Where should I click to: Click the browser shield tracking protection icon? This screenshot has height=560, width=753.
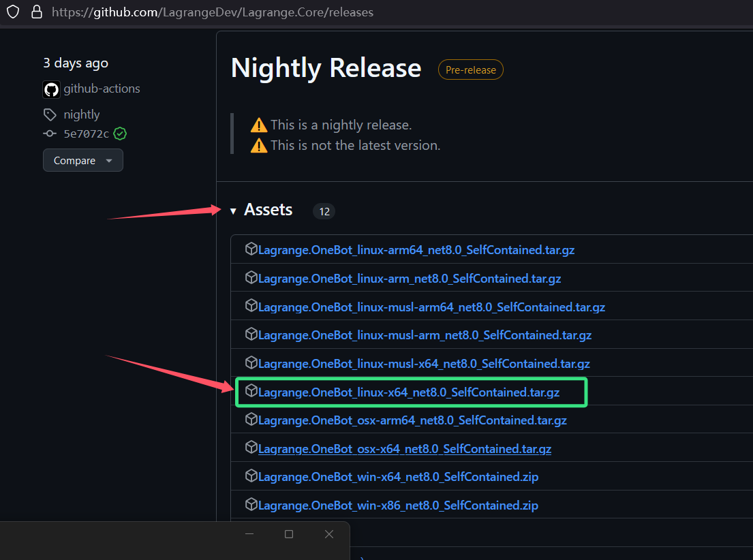click(13, 12)
